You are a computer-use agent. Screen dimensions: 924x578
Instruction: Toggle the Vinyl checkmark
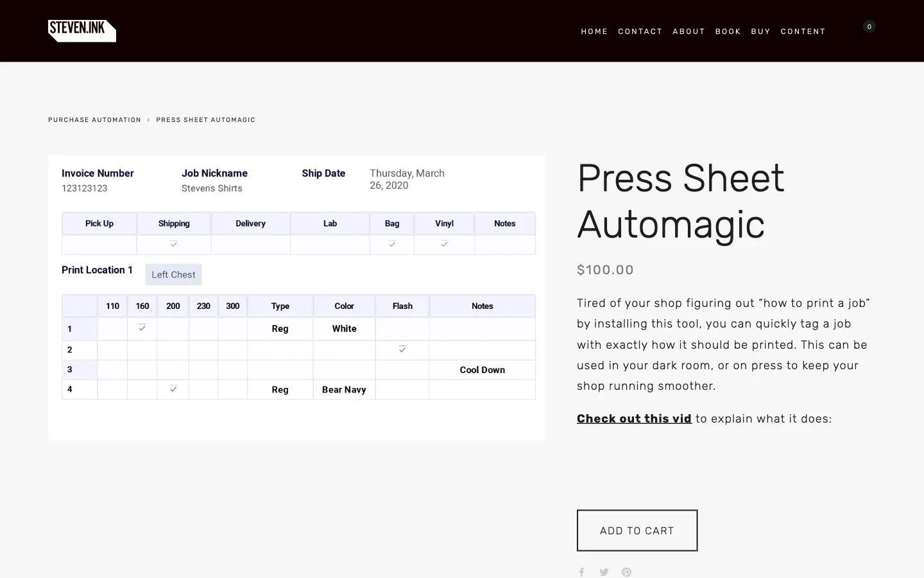[444, 244]
